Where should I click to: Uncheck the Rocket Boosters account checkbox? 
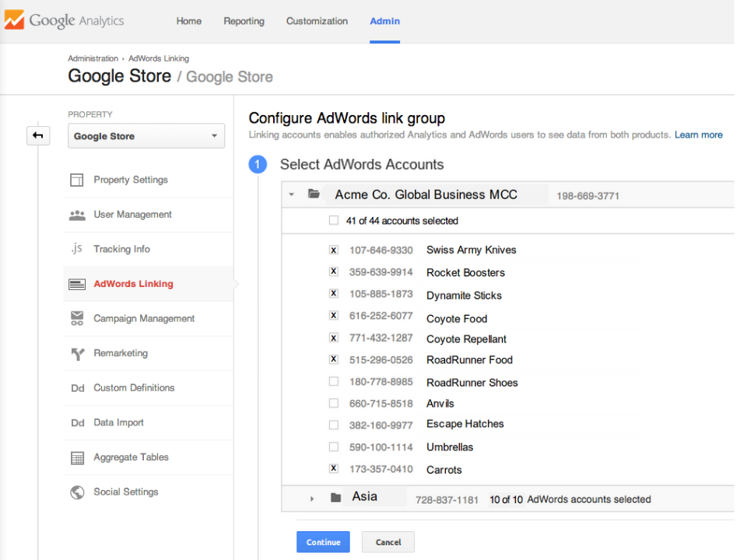(x=334, y=271)
